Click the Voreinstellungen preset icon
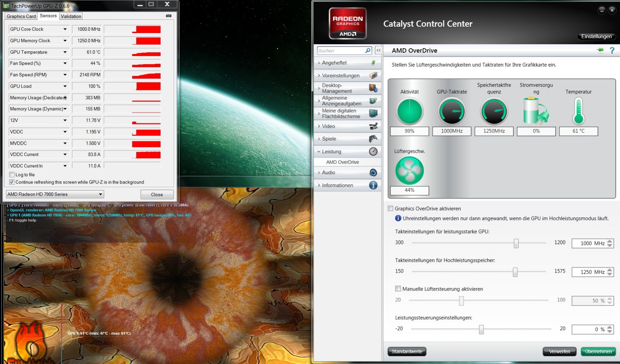 [373, 75]
